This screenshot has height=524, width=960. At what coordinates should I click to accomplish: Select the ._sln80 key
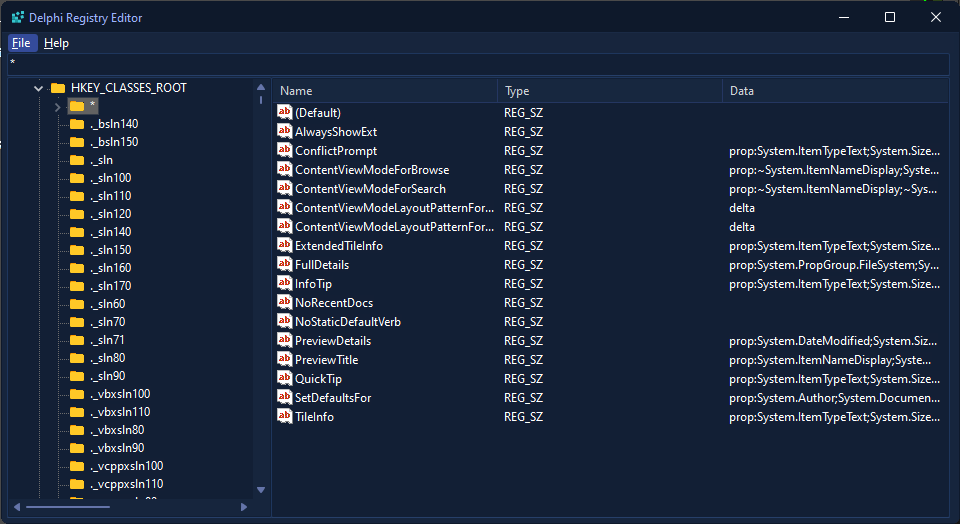coord(108,358)
